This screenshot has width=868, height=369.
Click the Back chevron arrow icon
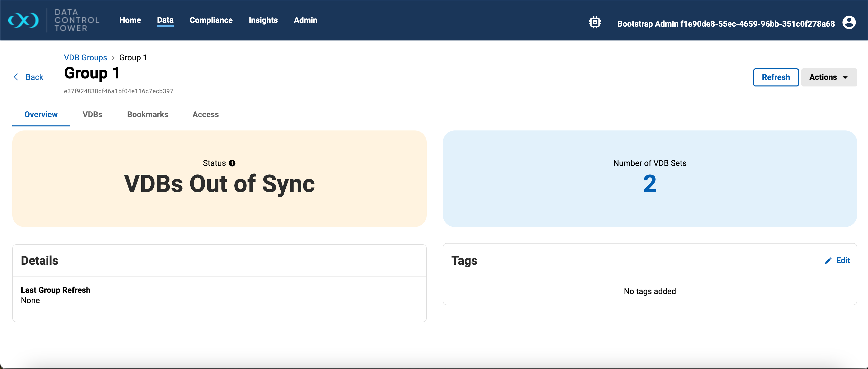coord(16,77)
